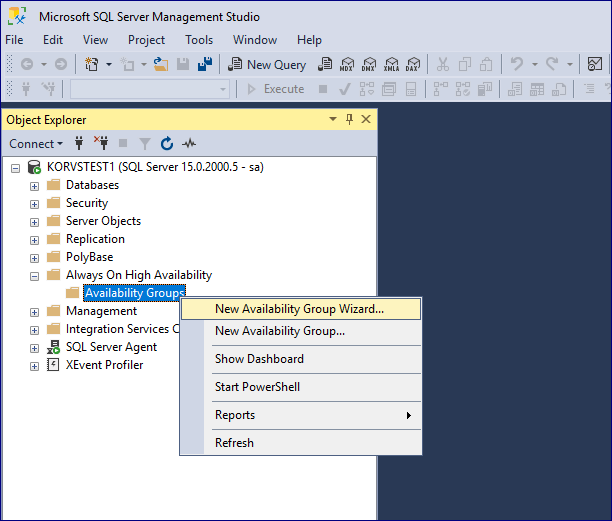
Task: Click the Stop square icon in Object Explorer
Action: click(123, 144)
